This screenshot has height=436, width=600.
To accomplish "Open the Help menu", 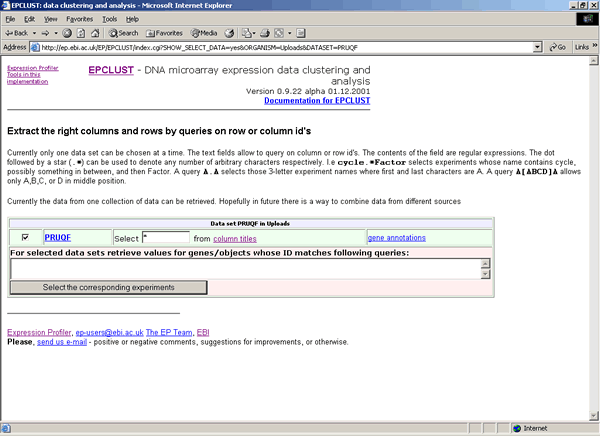I will coord(132,19).
